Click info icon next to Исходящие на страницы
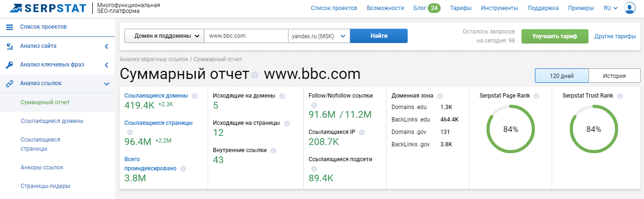Screen dimensions: 644x199 tap(287, 123)
